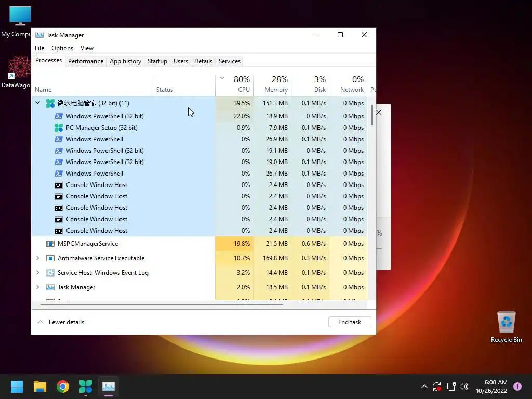The image size is (532, 399).
Task: Click the 39.5% CPU value cell
Action: 234,103
